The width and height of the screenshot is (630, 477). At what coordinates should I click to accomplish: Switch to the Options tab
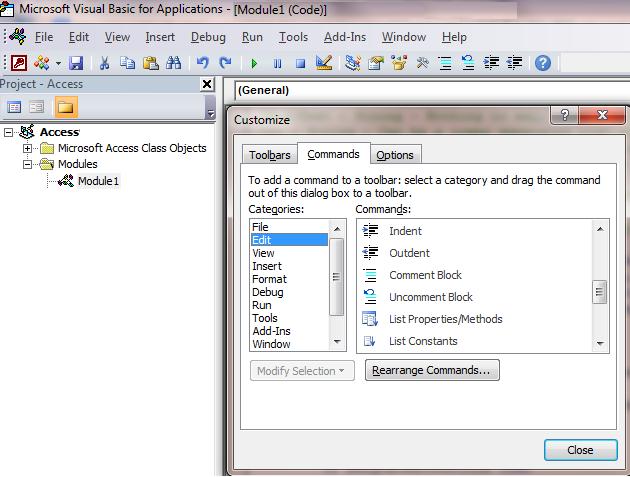(395, 155)
